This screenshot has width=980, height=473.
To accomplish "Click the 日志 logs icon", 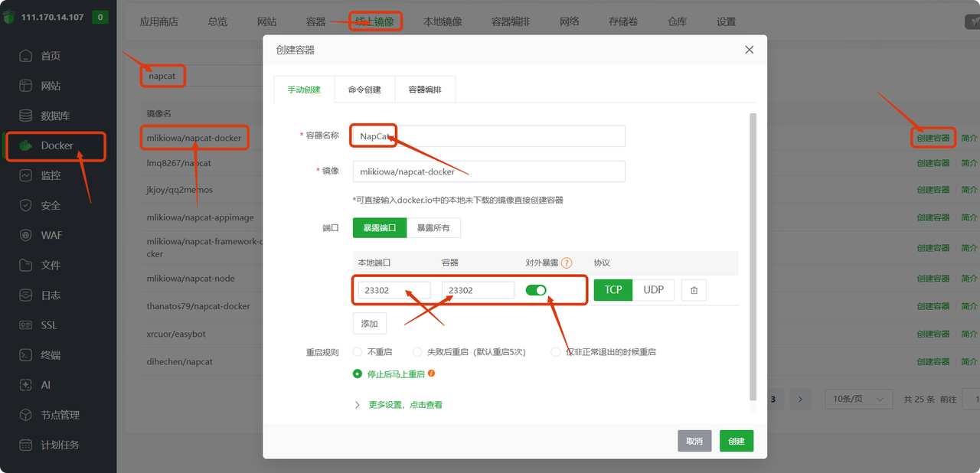I will pos(26,295).
